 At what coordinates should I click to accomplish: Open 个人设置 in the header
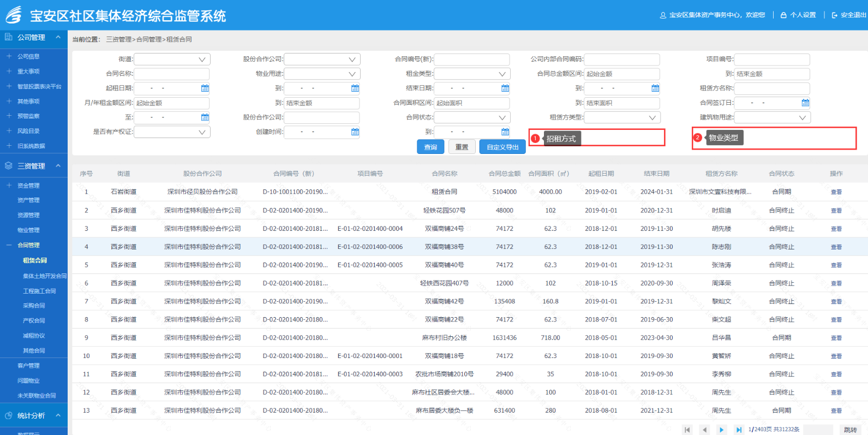click(803, 15)
